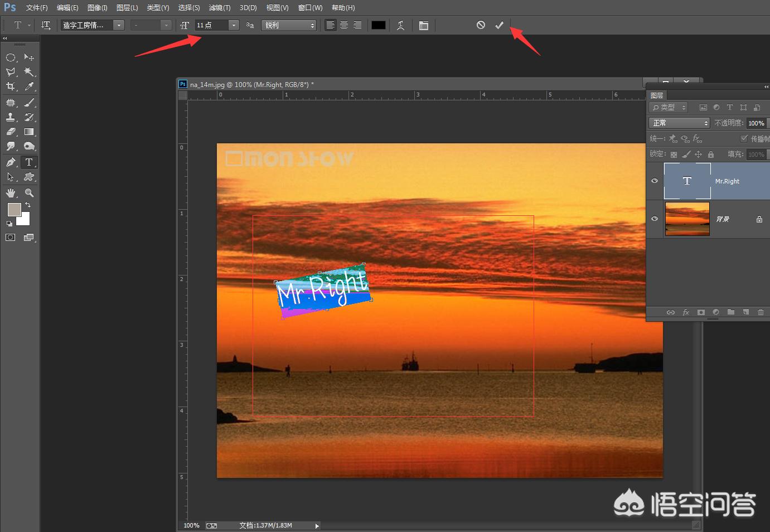Cancel the text edit in options bar

click(481, 25)
